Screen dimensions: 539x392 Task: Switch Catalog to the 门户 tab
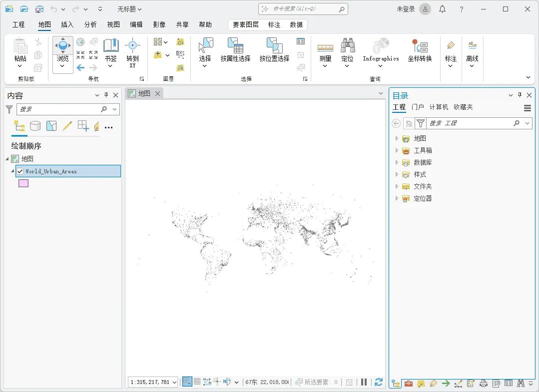tap(418, 107)
